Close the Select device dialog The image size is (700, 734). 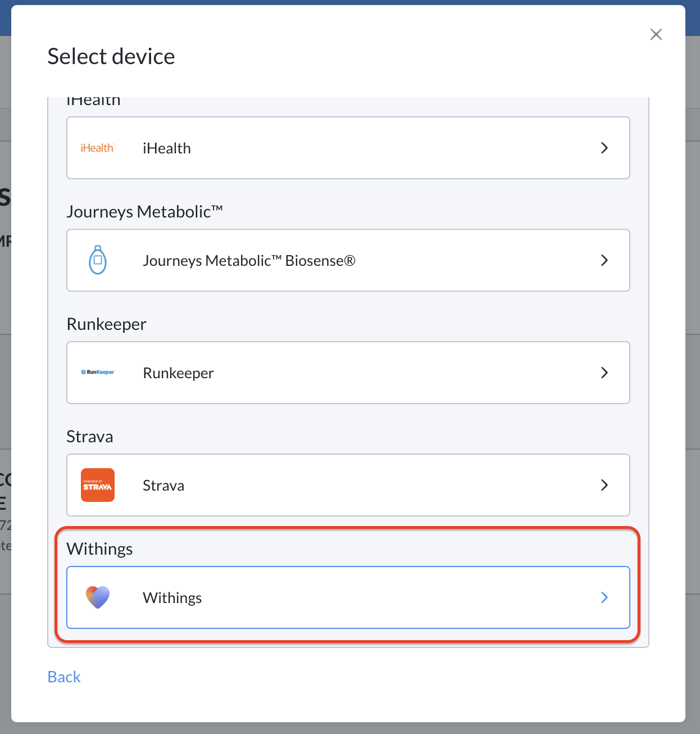pos(656,34)
